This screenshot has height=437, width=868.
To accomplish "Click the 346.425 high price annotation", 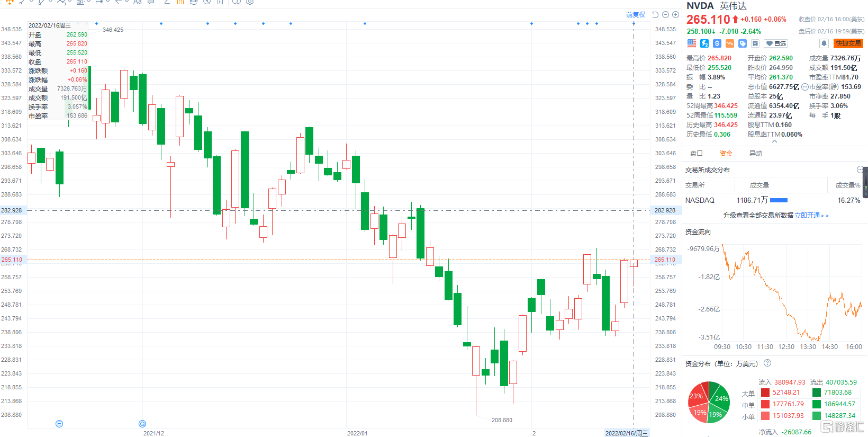I will (x=113, y=30).
